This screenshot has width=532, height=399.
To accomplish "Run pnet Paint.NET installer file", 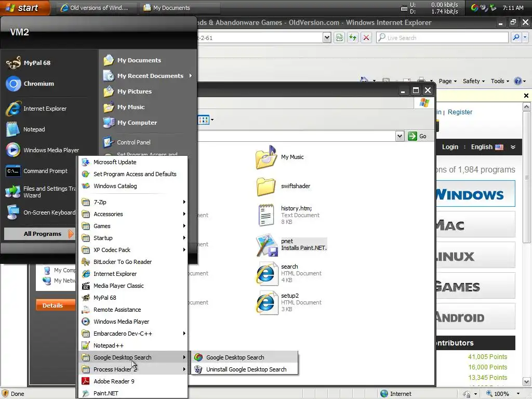I will (292, 245).
